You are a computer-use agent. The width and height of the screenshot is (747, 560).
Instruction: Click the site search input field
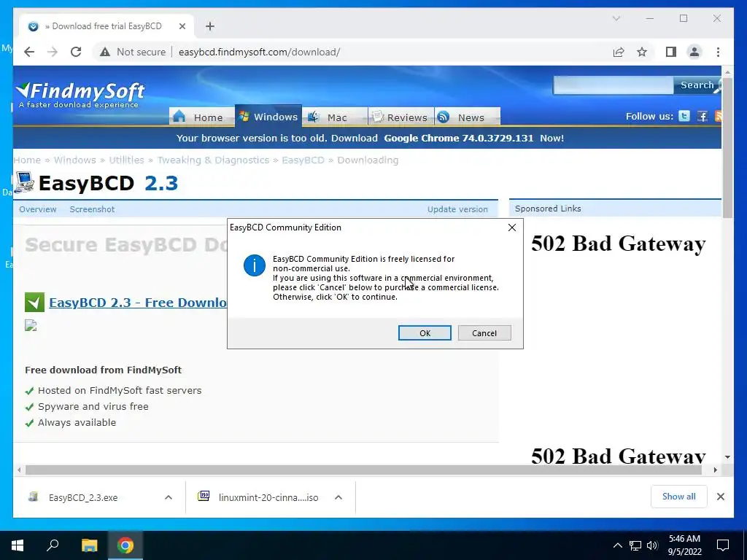[613, 85]
